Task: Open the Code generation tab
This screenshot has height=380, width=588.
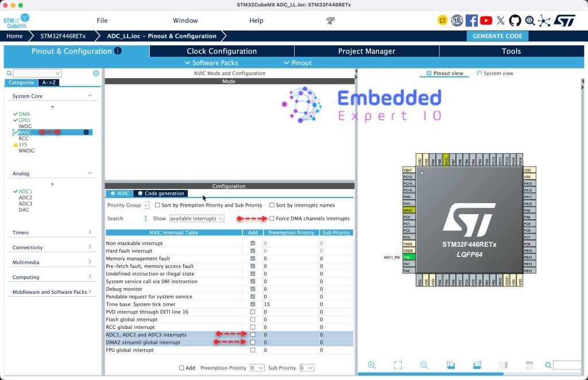Action: pyautogui.click(x=161, y=193)
